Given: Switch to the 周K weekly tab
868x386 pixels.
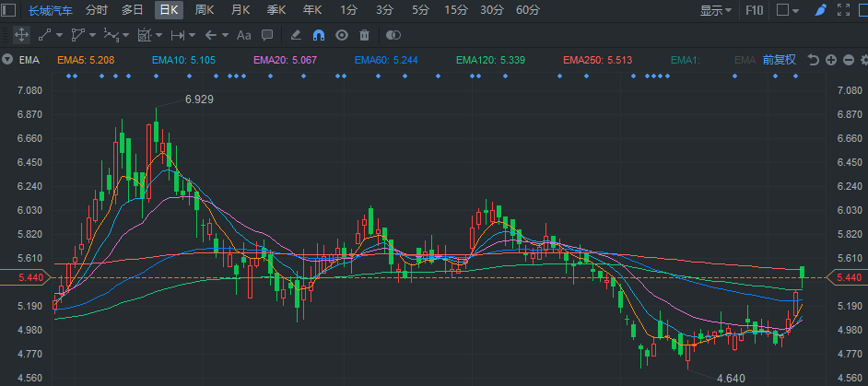Looking at the screenshot, I should click(x=205, y=10).
